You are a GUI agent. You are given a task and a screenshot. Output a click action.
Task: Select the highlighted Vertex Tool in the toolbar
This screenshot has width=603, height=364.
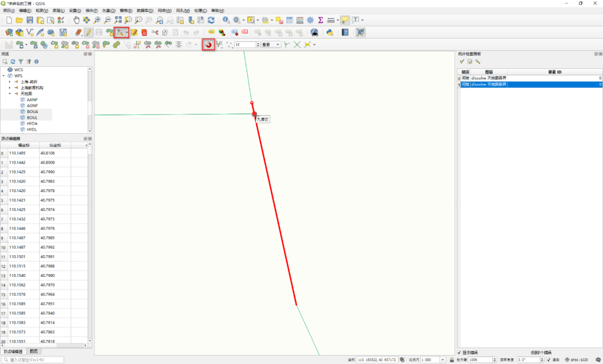[x=121, y=32]
